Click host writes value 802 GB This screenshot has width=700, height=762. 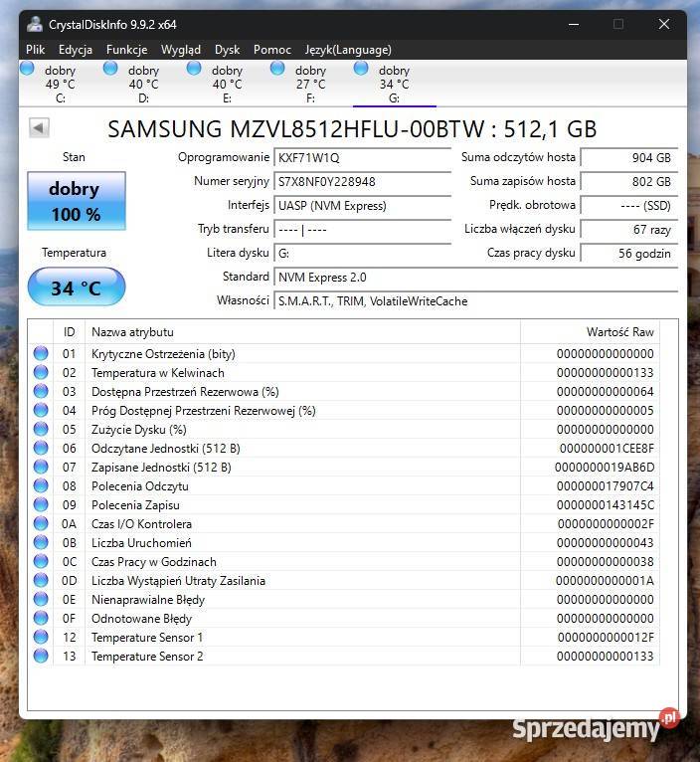pos(629,181)
